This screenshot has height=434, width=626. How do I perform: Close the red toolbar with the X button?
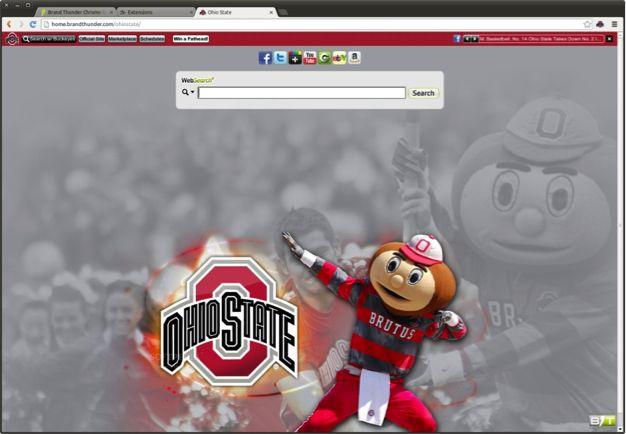pos(609,39)
